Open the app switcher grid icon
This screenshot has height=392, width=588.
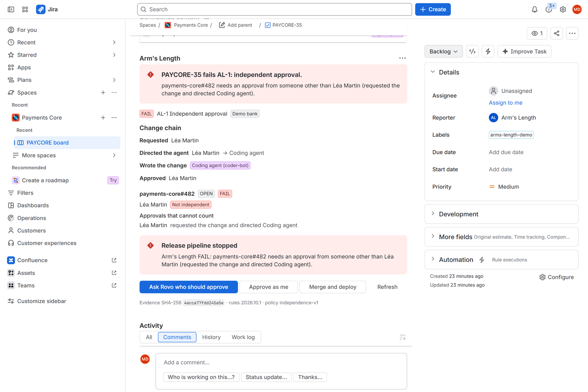[25, 9]
